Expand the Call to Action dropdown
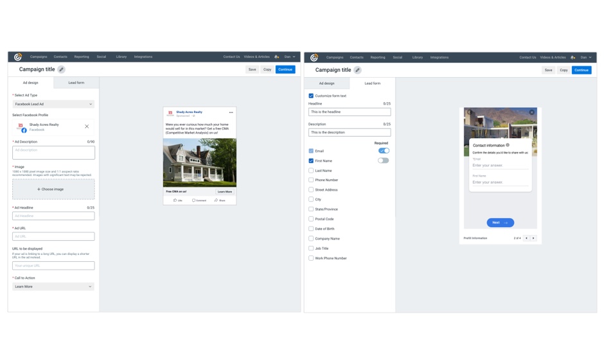Image resolution: width=604 pixels, height=364 pixels. [53, 287]
